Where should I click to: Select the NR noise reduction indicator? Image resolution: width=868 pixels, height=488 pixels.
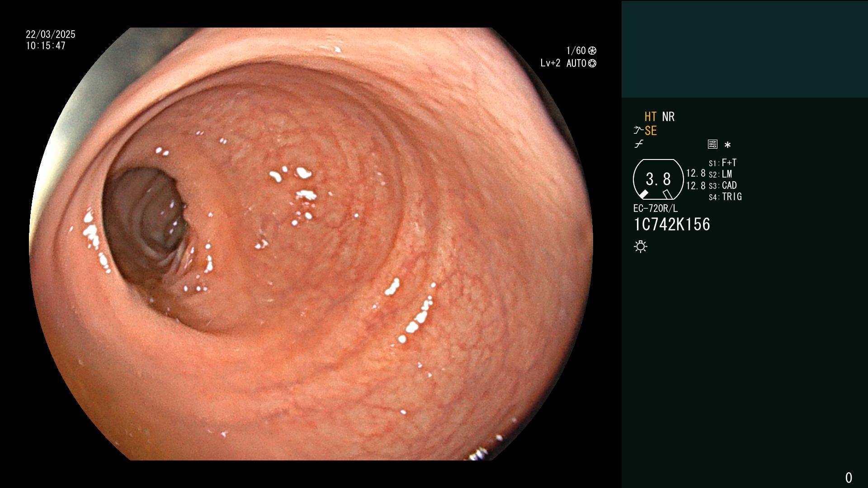pos(668,117)
